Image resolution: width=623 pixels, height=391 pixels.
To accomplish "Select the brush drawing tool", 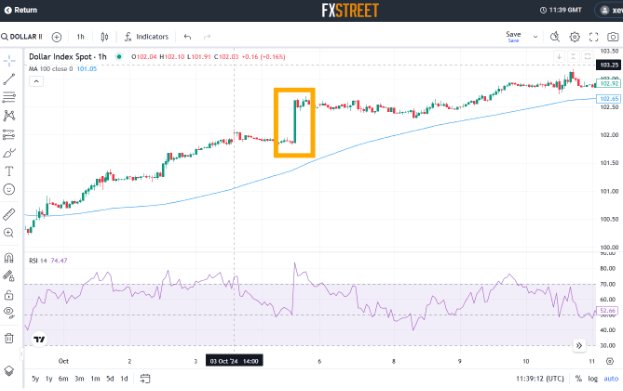I will point(9,153).
